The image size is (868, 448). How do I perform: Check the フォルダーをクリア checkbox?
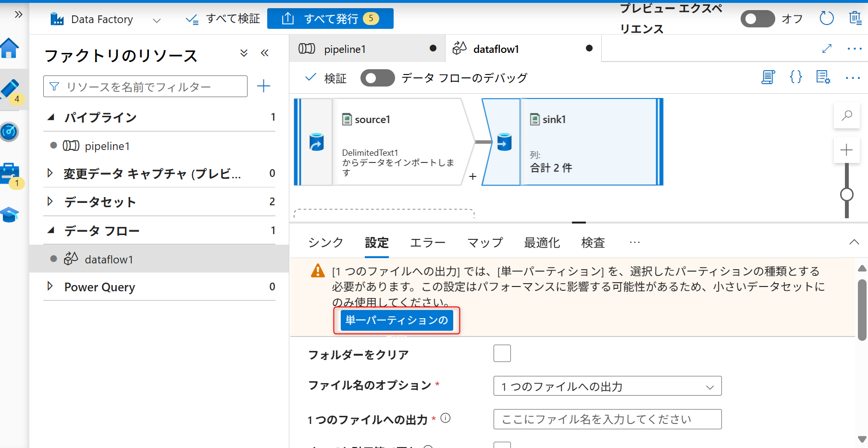[502, 353]
